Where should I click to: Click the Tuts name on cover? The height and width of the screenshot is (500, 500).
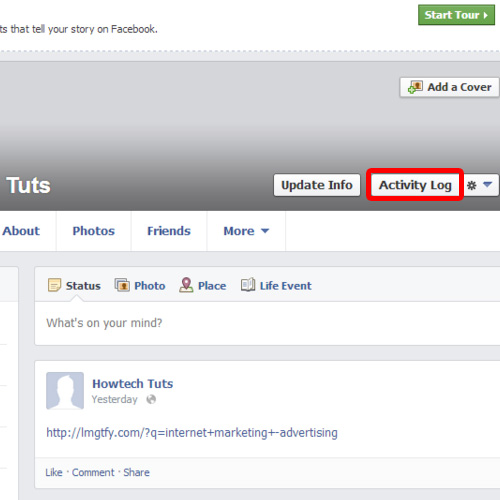tap(28, 185)
